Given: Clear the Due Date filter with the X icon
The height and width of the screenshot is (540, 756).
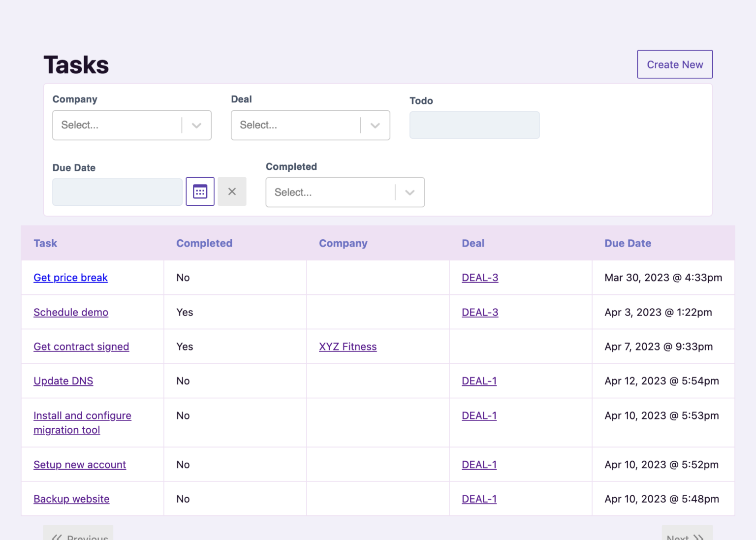Looking at the screenshot, I should tap(232, 191).
